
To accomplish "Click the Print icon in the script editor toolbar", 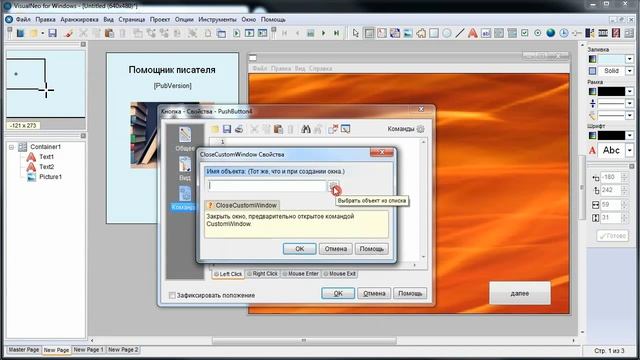I will (x=239, y=129).
